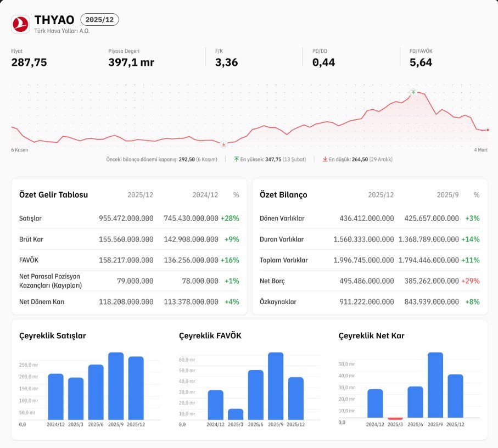Click the Net Dönem Karı 118.208.000.000 value

126,302
